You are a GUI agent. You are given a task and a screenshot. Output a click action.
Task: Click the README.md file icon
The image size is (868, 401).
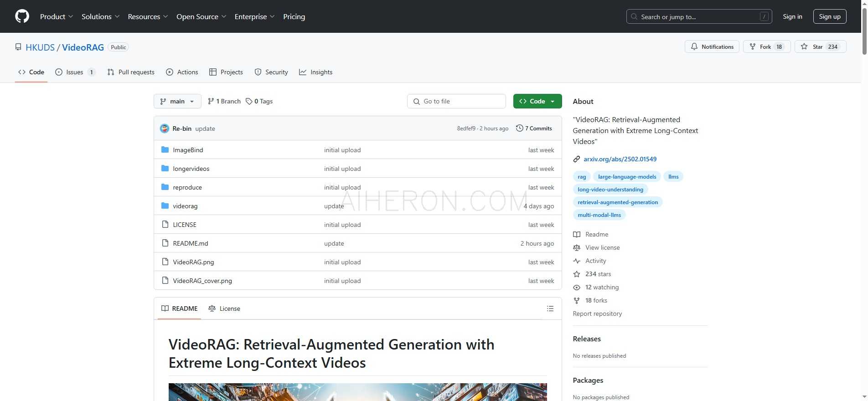(x=165, y=243)
